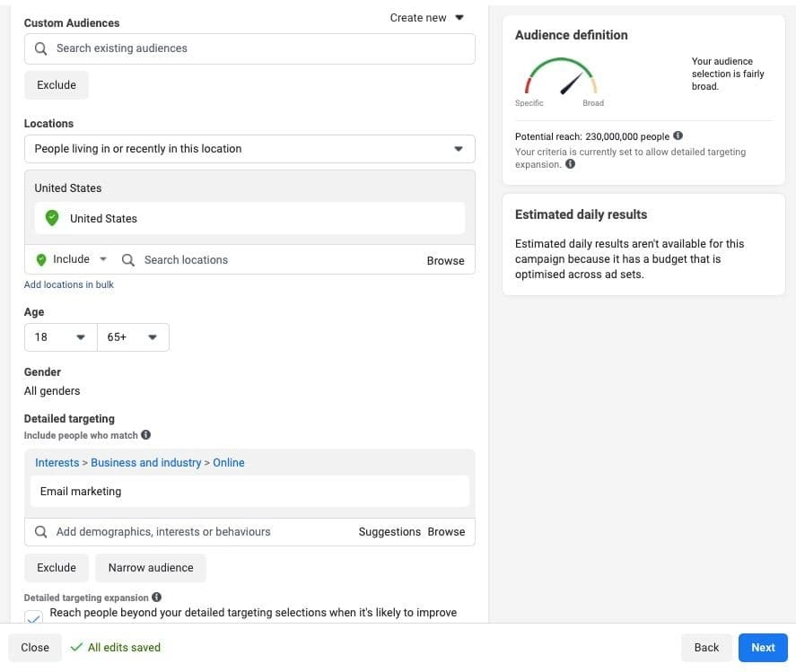The width and height of the screenshot is (796, 672).
Task: Click the green location pin on United States
Action: point(52,218)
